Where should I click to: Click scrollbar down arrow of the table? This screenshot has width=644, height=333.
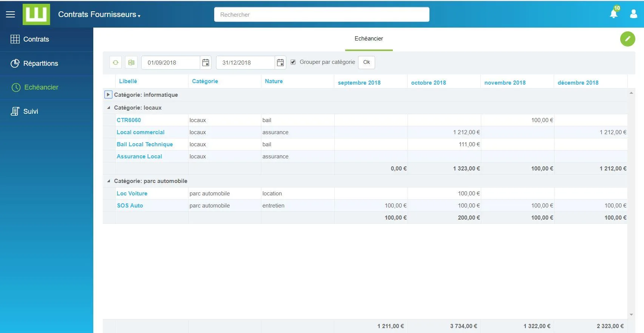631,314
